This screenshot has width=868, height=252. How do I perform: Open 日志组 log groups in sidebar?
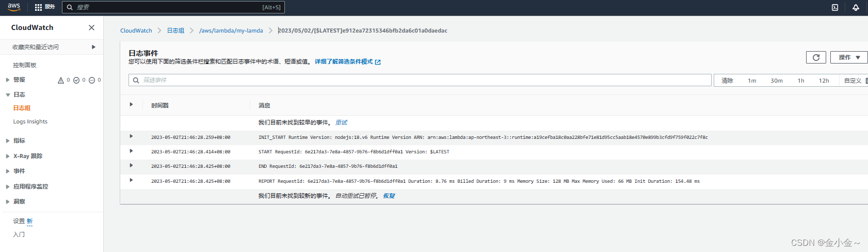click(x=22, y=108)
